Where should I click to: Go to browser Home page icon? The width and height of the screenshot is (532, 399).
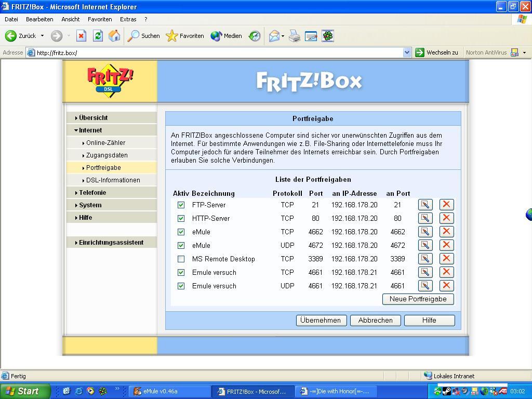tap(114, 36)
